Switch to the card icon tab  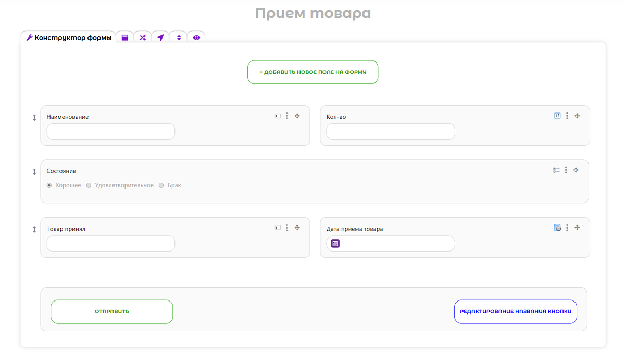coord(125,37)
